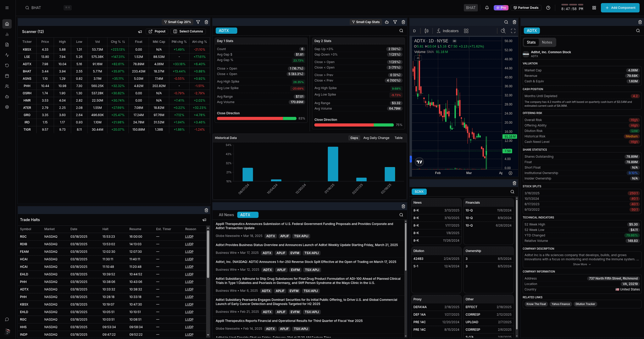Open the bar chart icon in the sidebar

click(7, 34)
